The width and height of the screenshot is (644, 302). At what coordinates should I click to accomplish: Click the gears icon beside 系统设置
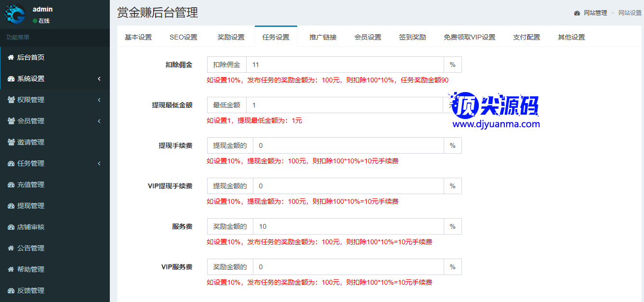(11, 79)
